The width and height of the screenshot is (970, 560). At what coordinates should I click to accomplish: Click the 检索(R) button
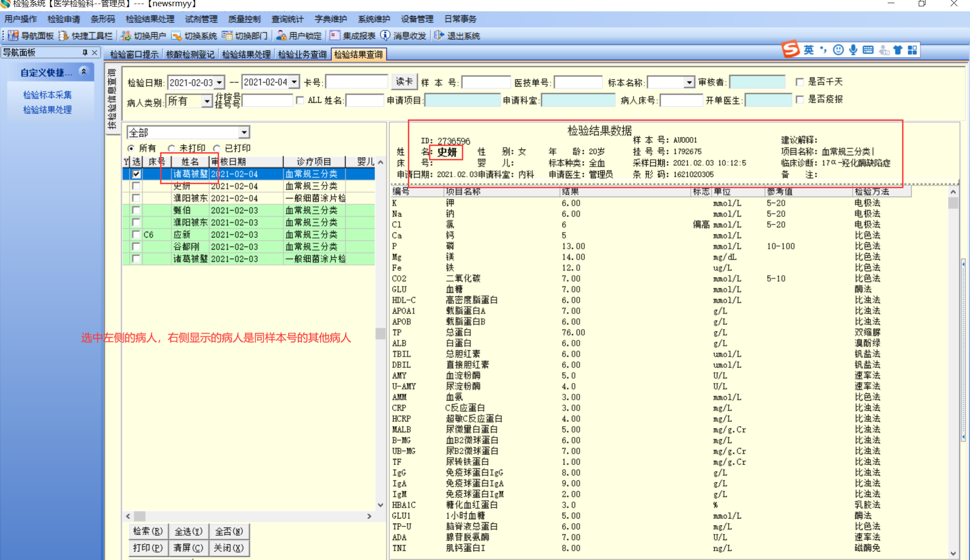(x=148, y=531)
